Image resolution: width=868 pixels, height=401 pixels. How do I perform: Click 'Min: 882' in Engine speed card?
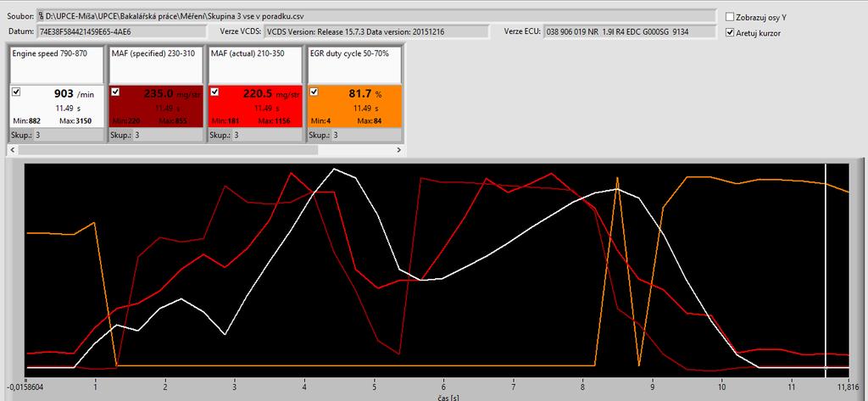click(x=28, y=120)
